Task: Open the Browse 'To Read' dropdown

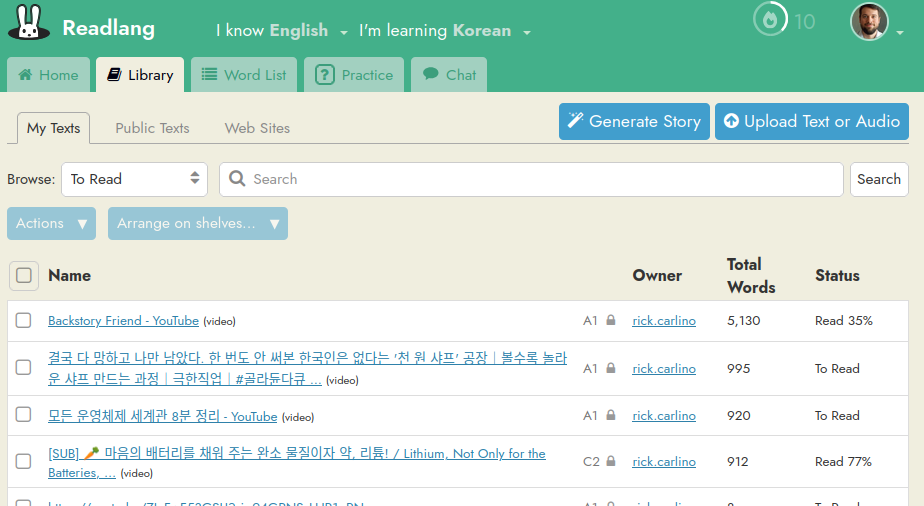Action: click(134, 179)
